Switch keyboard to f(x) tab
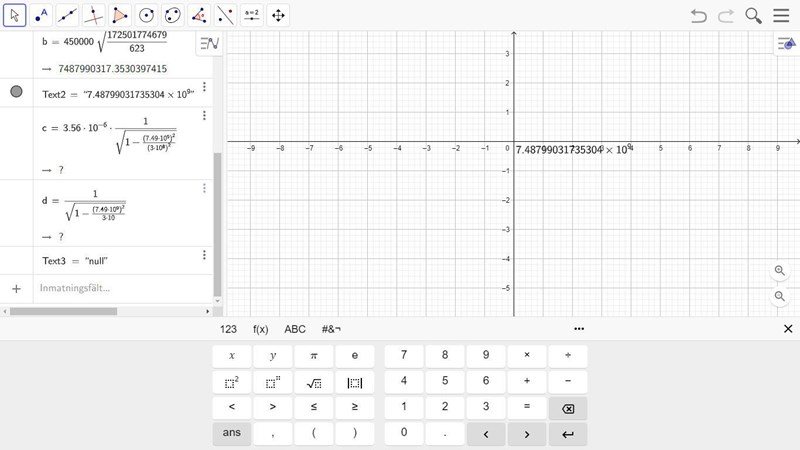This screenshot has width=800, height=450. click(x=261, y=329)
